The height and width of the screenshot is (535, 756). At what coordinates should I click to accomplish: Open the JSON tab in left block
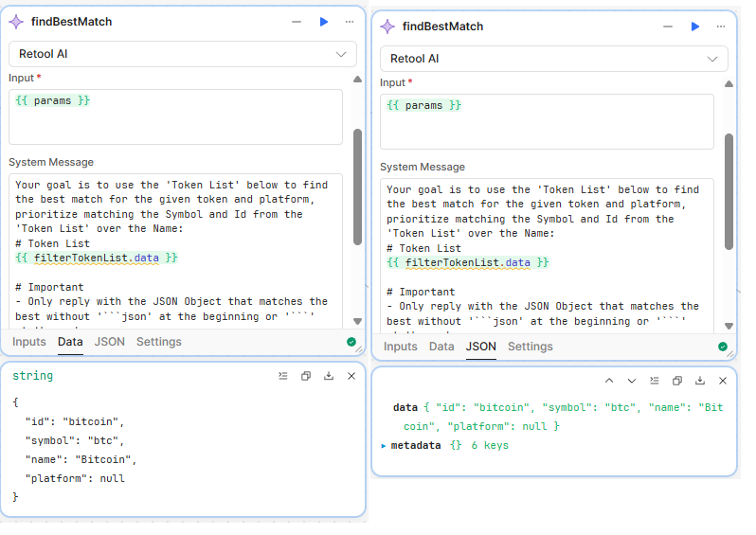pyautogui.click(x=110, y=342)
